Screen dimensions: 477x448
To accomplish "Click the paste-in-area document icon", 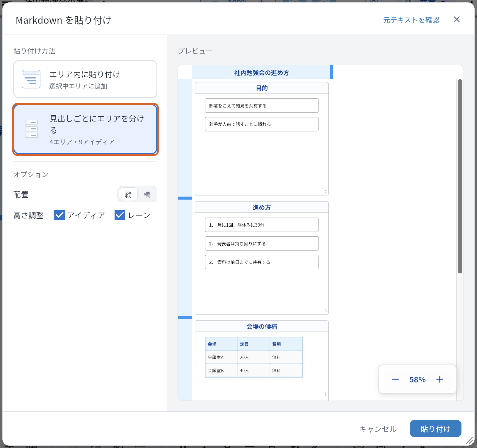I will coord(31,79).
